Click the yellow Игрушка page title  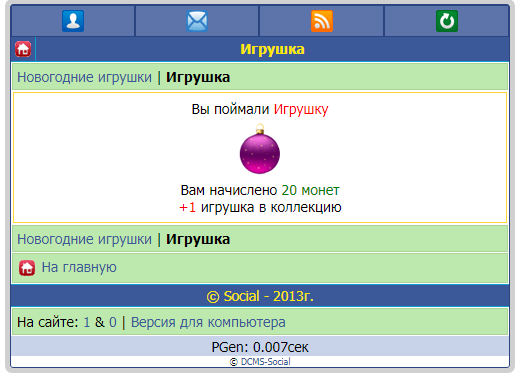point(272,49)
